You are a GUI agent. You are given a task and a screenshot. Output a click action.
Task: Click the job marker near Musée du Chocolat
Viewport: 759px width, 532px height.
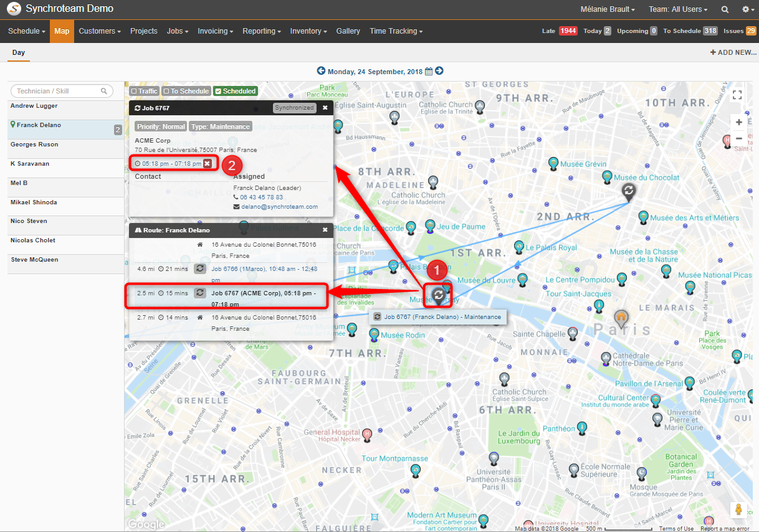click(x=629, y=192)
